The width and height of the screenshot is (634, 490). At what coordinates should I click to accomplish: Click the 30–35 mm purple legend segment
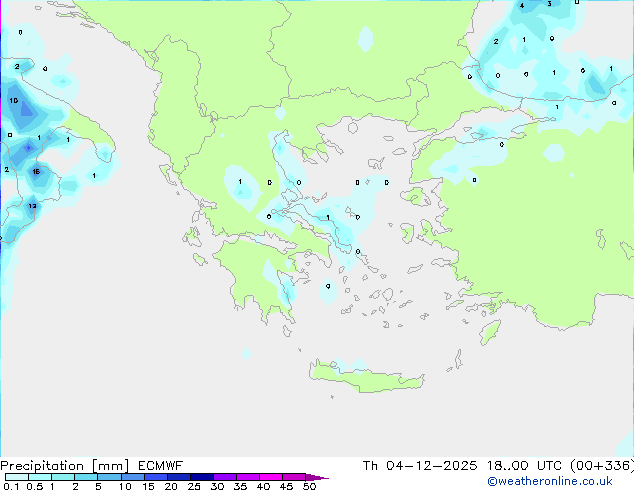[225, 477]
